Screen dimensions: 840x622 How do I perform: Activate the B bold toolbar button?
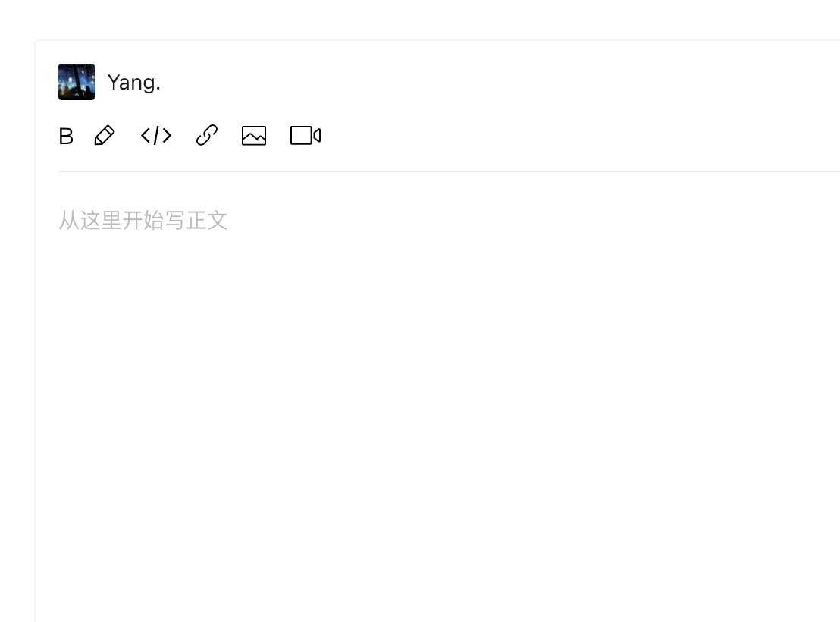click(x=66, y=137)
